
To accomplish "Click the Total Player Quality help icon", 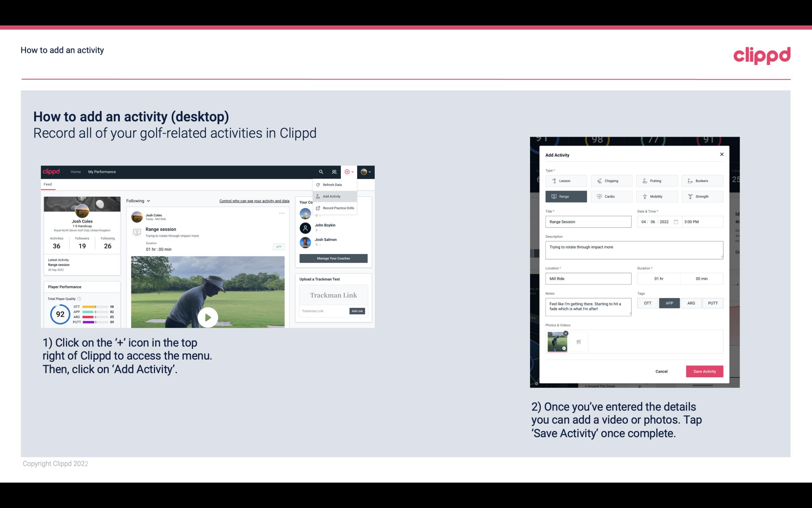I will (80, 299).
